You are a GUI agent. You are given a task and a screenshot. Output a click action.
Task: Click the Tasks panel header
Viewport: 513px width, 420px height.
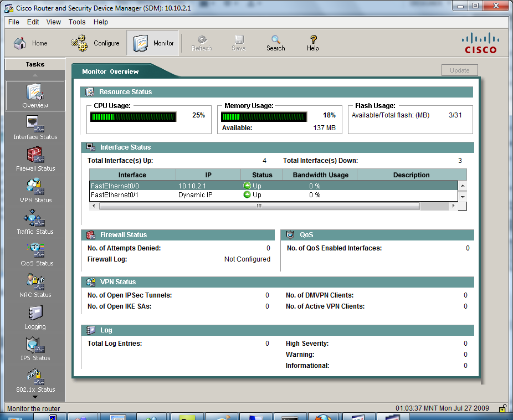35,64
